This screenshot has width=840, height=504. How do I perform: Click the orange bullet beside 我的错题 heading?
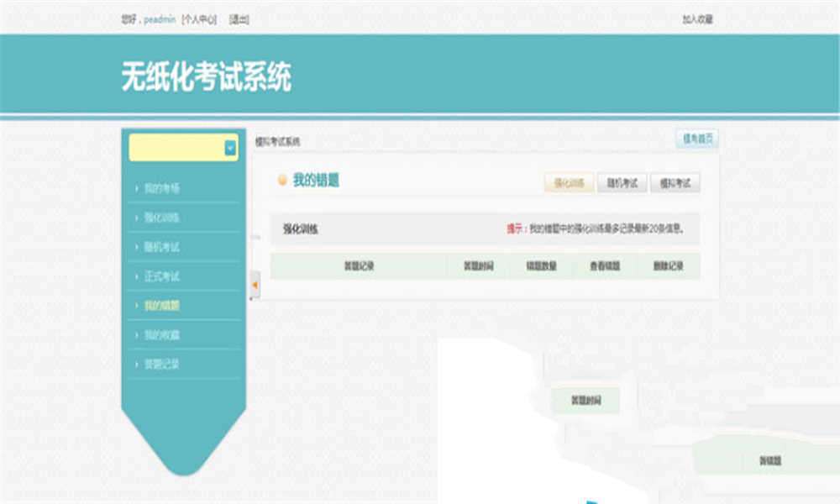pos(282,181)
